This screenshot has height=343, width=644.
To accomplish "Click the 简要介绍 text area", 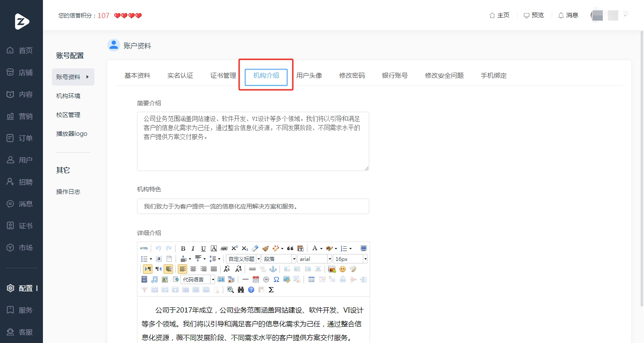I will pyautogui.click(x=253, y=141).
